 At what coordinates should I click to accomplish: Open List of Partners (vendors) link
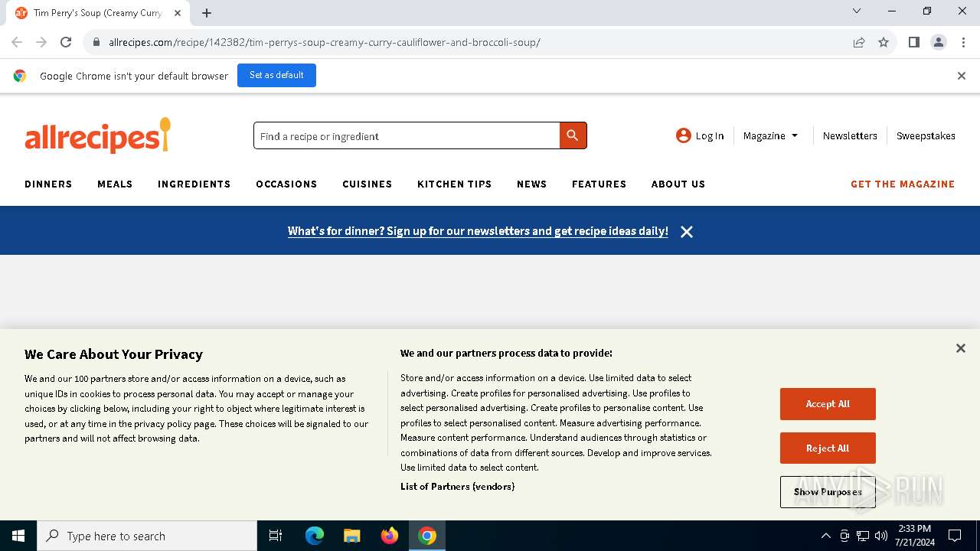pos(457,486)
